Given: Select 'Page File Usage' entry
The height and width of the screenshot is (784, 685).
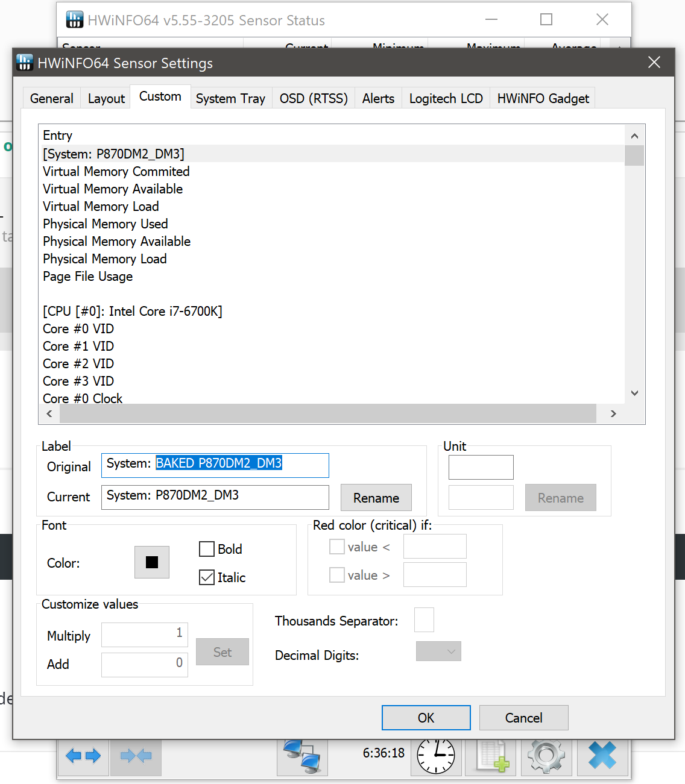Looking at the screenshot, I should pyautogui.click(x=332, y=276).
